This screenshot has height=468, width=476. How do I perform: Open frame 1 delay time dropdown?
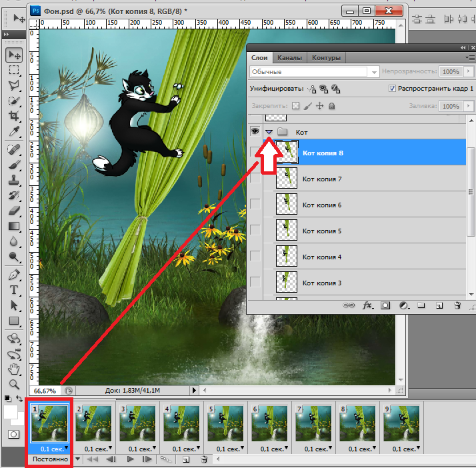[x=66, y=447]
